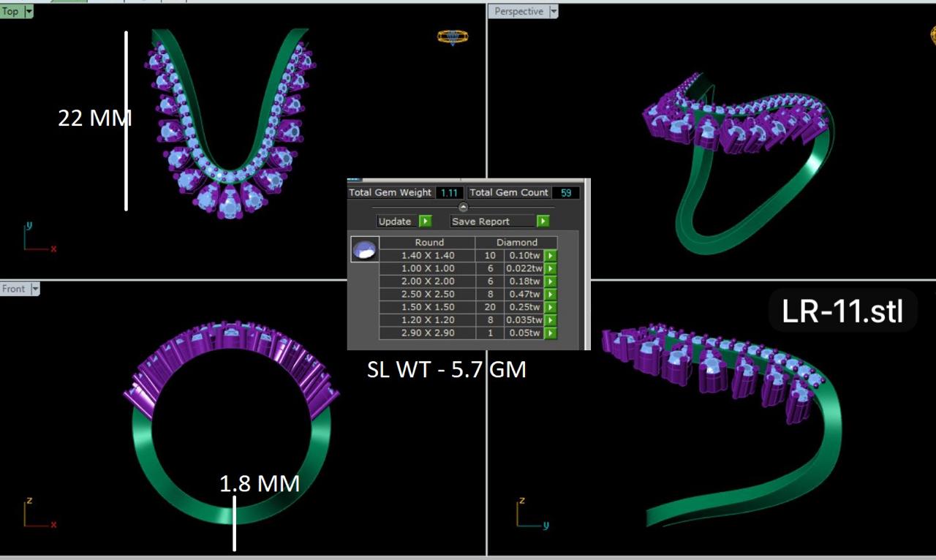The height and width of the screenshot is (560, 936).
Task: Click the gold ring icon in Top viewport
Action: 453,37
